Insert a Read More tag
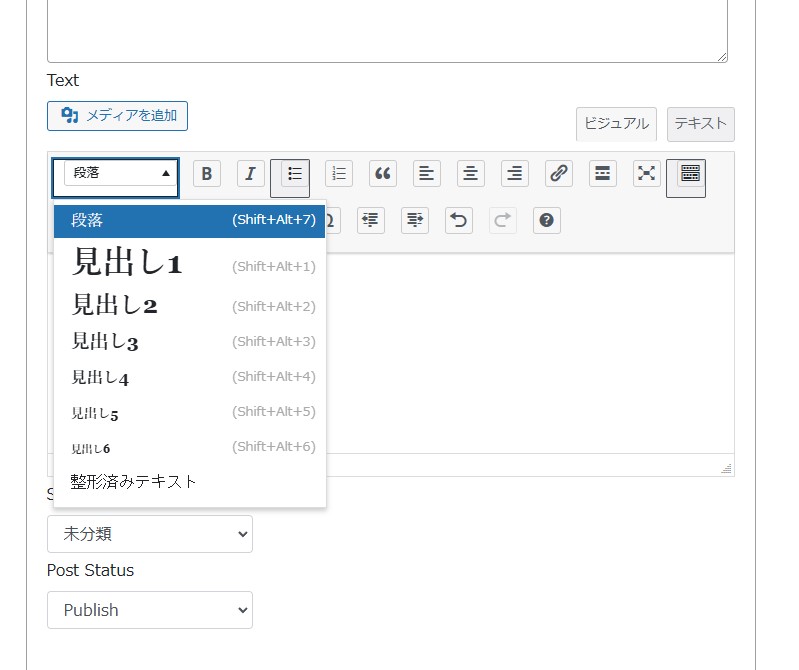 click(603, 174)
